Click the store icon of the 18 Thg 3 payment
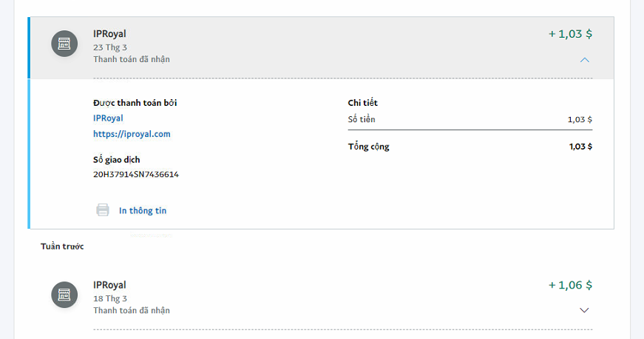 (x=64, y=295)
